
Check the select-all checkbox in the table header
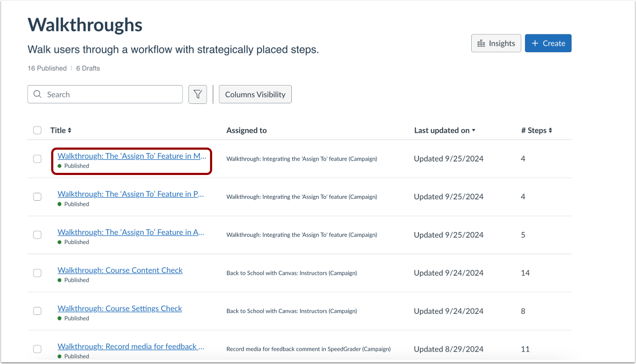click(x=37, y=130)
